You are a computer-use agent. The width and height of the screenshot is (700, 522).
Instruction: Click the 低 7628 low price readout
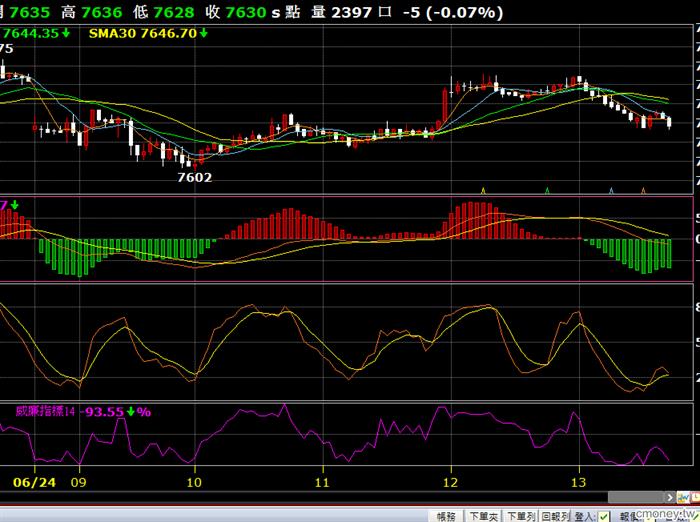163,12
